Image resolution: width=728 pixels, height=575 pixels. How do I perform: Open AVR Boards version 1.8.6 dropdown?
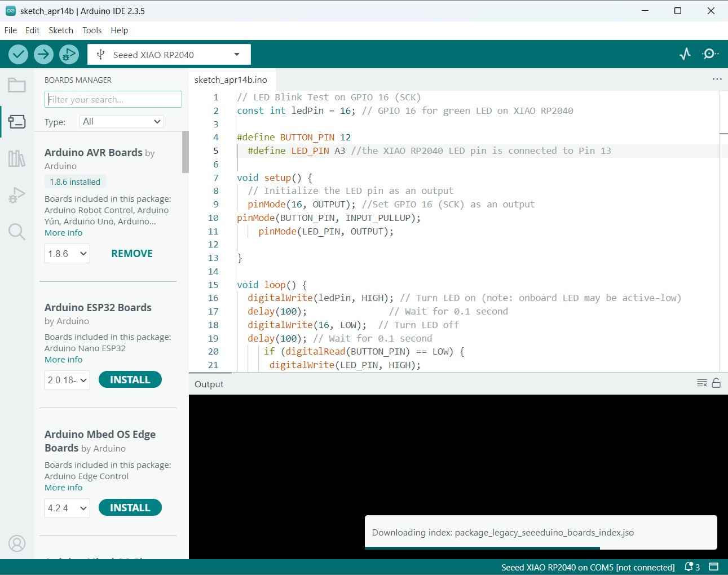pos(67,254)
